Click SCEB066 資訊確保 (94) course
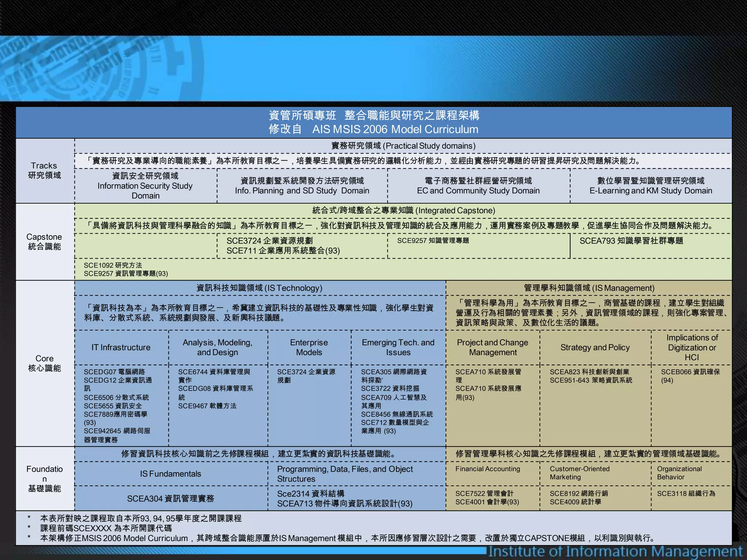The height and width of the screenshot is (560, 747). (690, 376)
